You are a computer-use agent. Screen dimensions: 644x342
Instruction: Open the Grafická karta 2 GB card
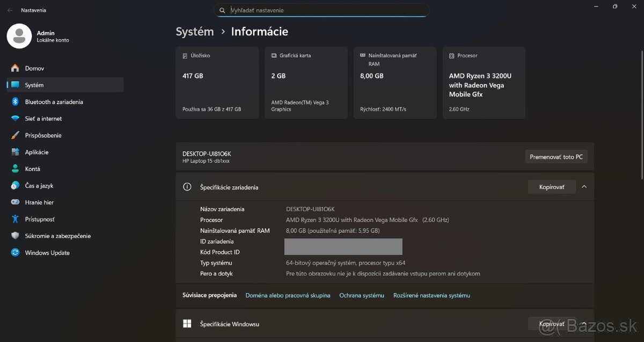[x=306, y=83]
